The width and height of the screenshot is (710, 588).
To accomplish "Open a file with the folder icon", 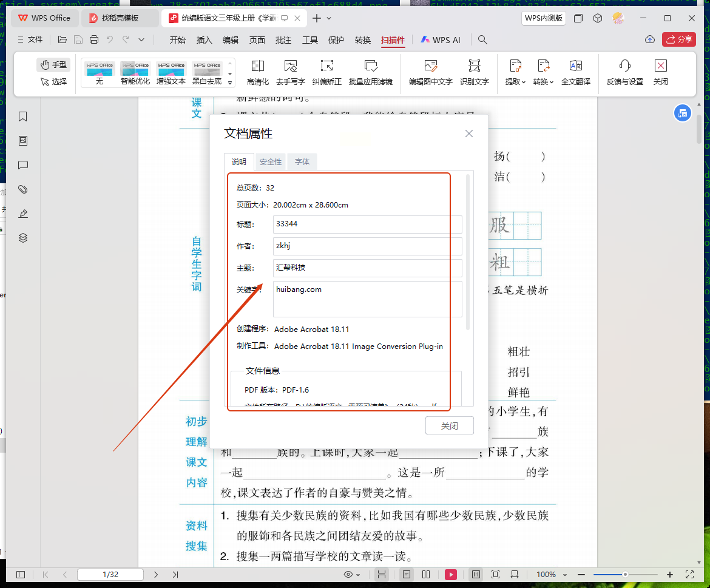I will (x=63, y=40).
